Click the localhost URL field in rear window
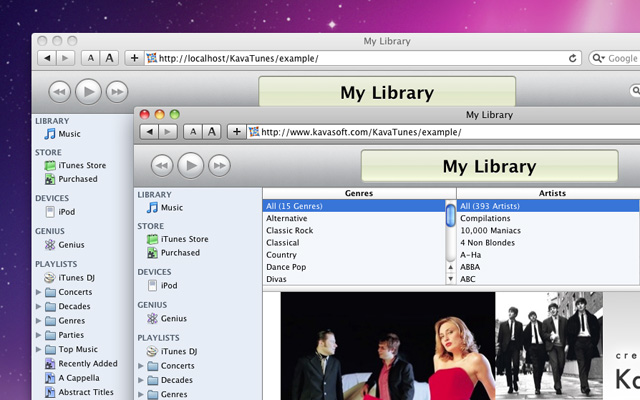This screenshot has height=400, width=640. pyautogui.click(x=362, y=58)
